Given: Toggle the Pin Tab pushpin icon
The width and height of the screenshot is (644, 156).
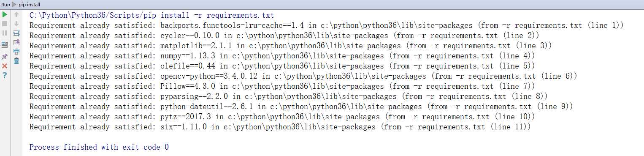Looking at the screenshot, I should pyautogui.click(x=5, y=57).
